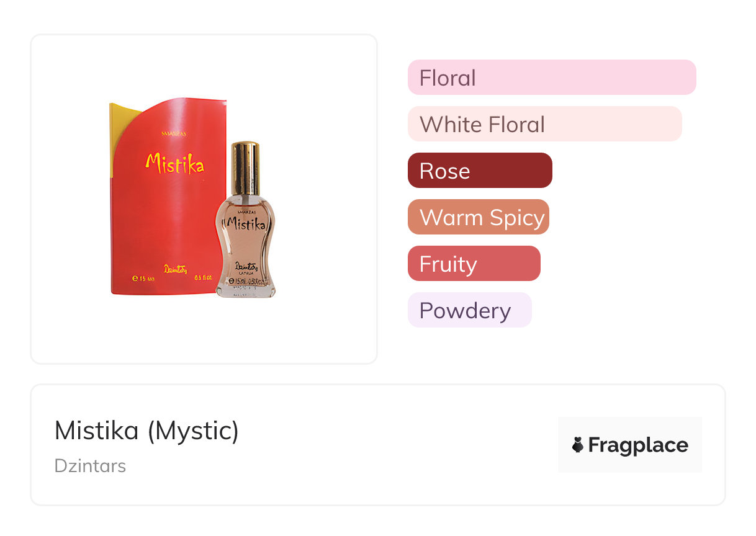Click the dark red Rose accord bar
The height and width of the screenshot is (536, 756).
[479, 171]
